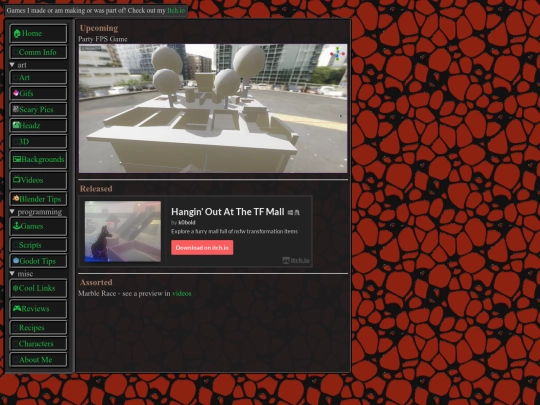Collapse the programming section triangle

tap(12, 211)
